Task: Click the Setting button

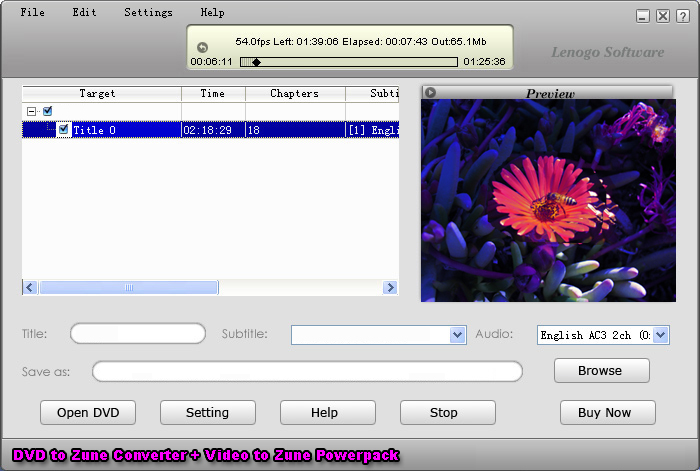Action: [208, 413]
